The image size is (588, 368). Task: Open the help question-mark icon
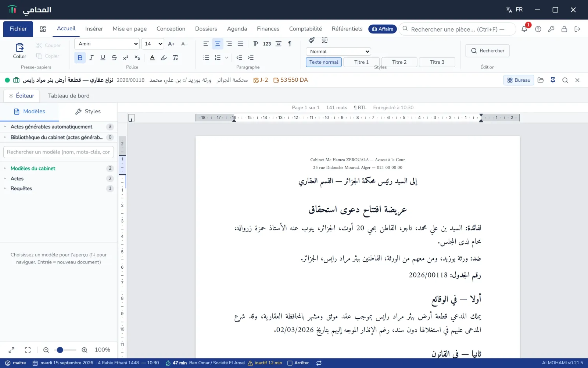[538, 29]
